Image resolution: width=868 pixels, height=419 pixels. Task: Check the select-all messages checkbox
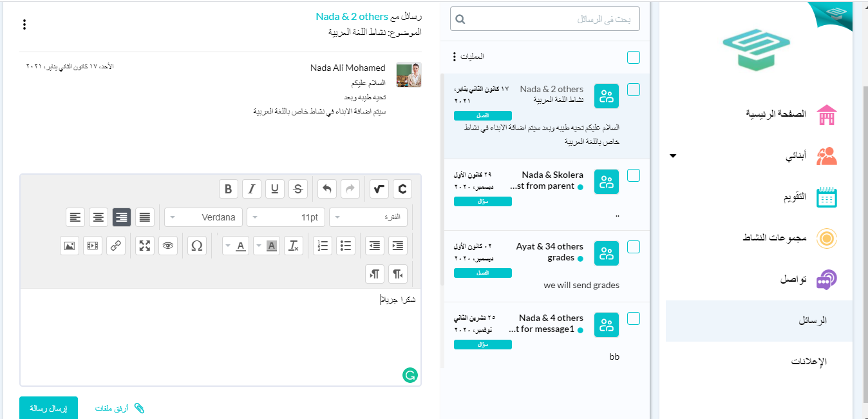634,57
